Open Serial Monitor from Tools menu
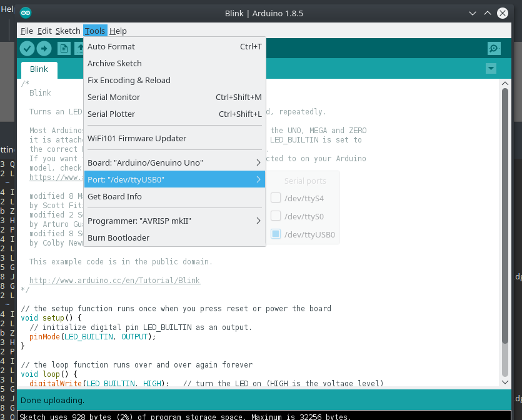The image size is (522, 420). tap(174, 97)
